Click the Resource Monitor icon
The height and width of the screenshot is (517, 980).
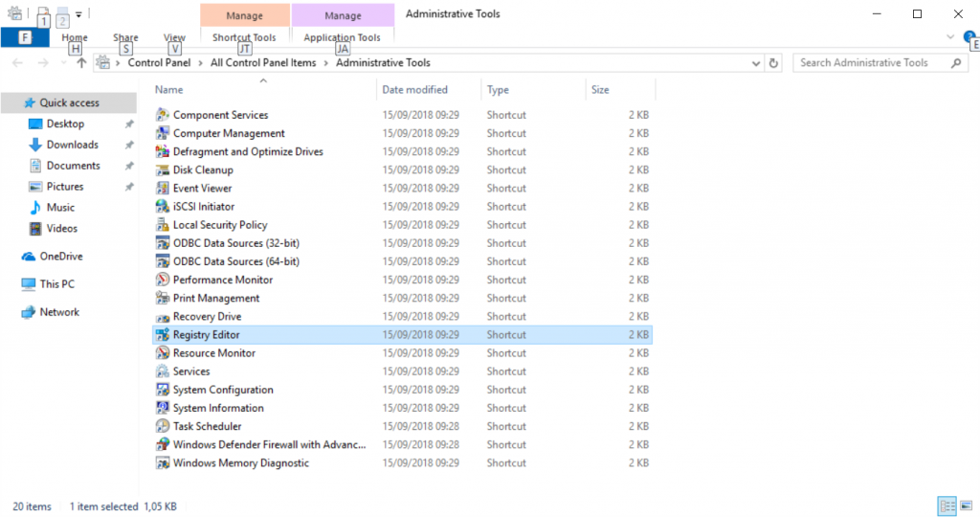pos(163,352)
